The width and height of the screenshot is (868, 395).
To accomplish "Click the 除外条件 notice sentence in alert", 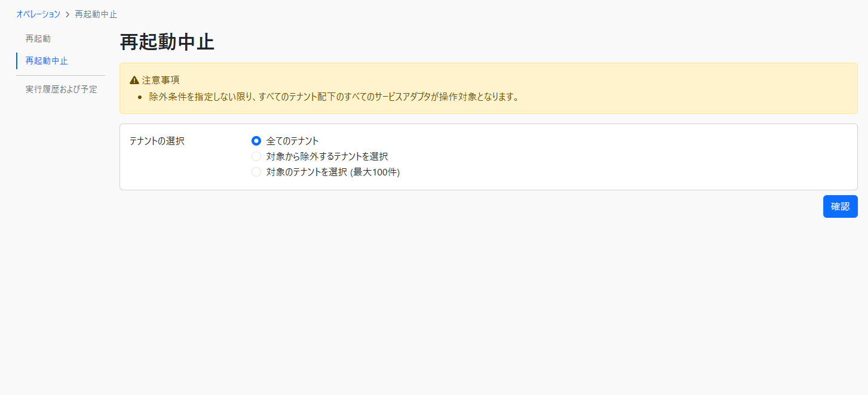I will click(x=333, y=97).
